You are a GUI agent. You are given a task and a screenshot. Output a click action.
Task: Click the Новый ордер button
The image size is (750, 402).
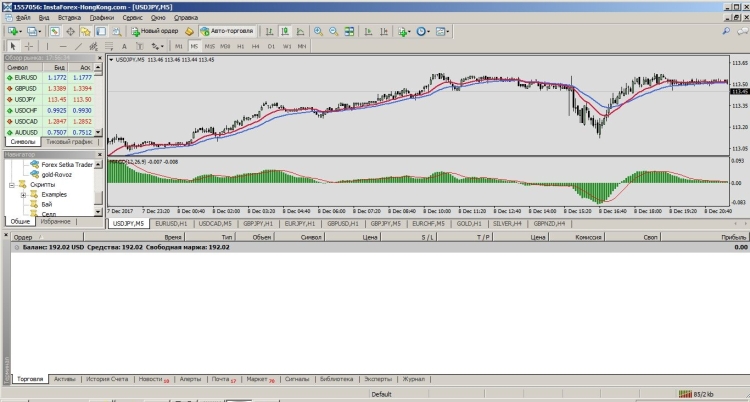pyautogui.click(x=154, y=32)
